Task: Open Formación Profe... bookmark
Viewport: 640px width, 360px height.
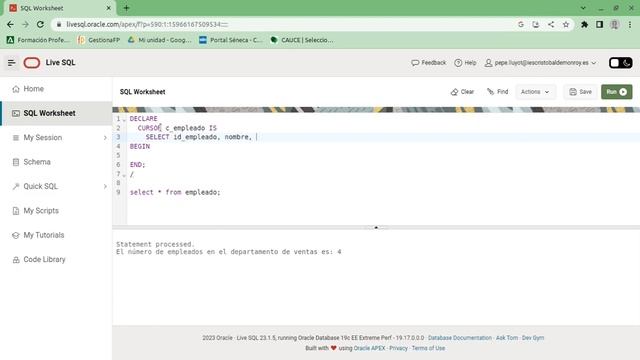Action: (38, 40)
